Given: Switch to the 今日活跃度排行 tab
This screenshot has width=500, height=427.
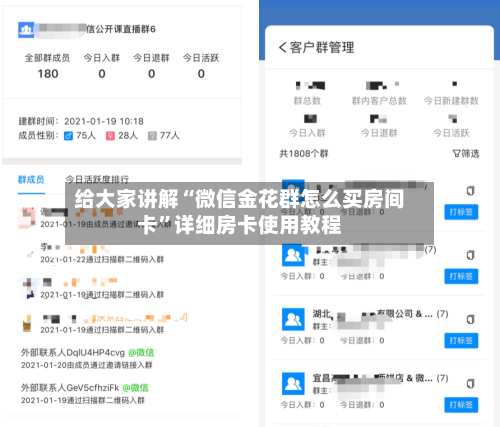Looking at the screenshot, I should click(97, 180).
